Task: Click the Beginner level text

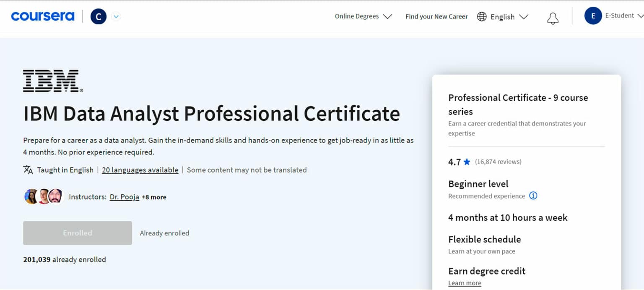Action: click(478, 184)
